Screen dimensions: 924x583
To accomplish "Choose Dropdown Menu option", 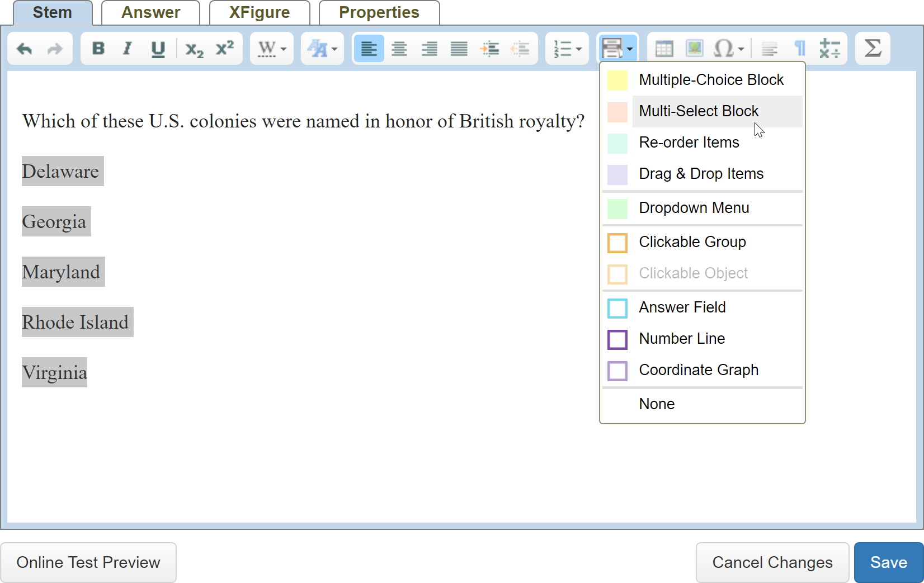I will (703, 208).
